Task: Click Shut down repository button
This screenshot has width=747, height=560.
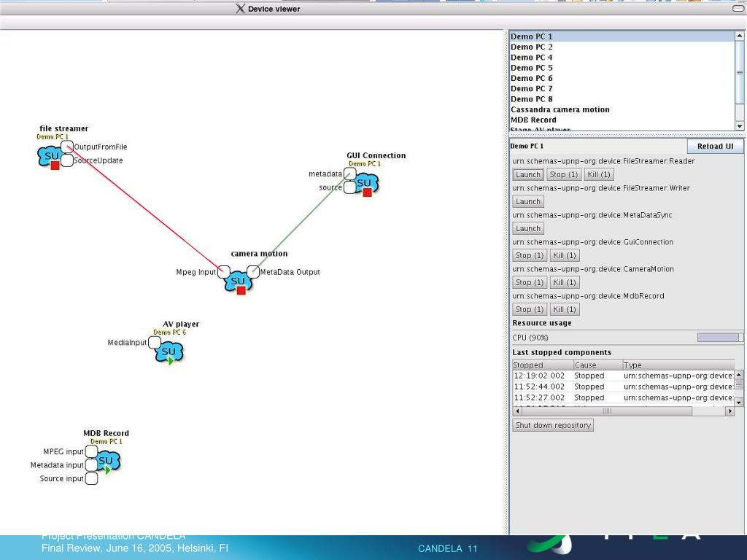Action: click(x=553, y=425)
